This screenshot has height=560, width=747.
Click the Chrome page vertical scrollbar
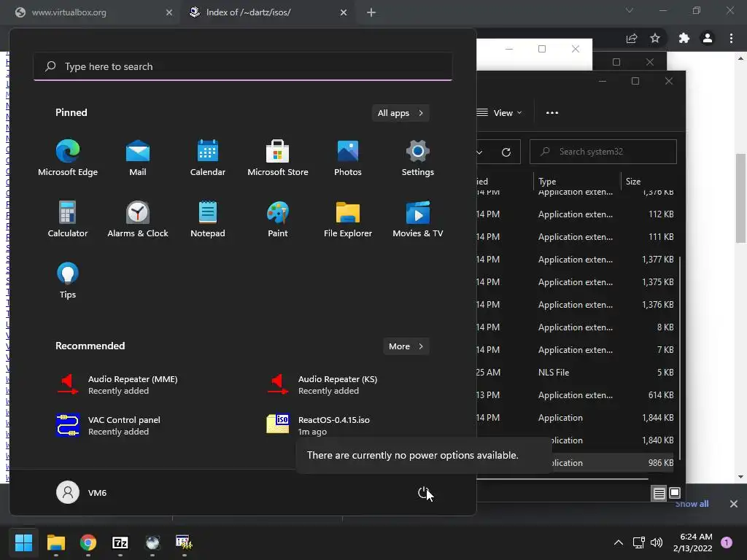740,198
